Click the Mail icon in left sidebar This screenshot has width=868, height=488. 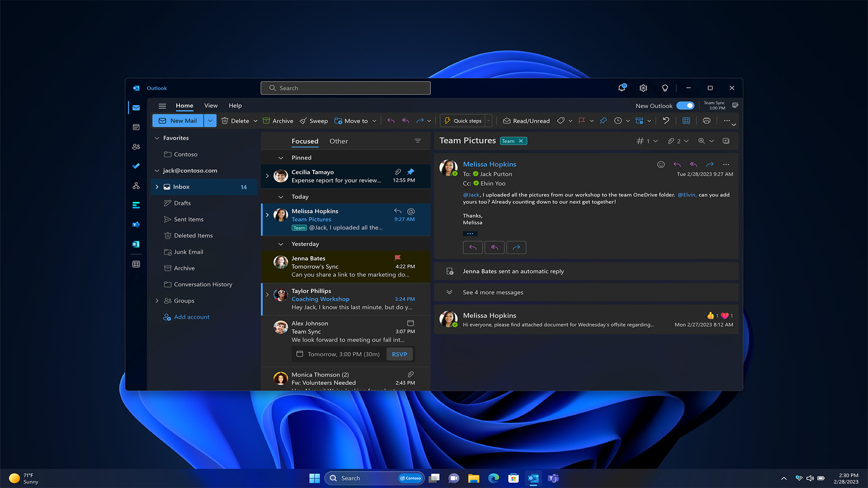pos(136,108)
